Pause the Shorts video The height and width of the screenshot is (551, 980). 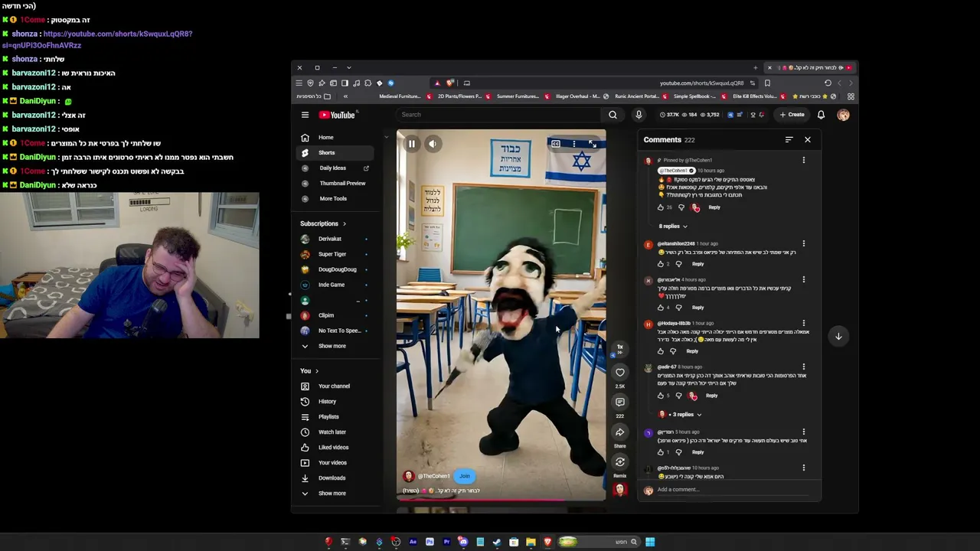coord(411,144)
